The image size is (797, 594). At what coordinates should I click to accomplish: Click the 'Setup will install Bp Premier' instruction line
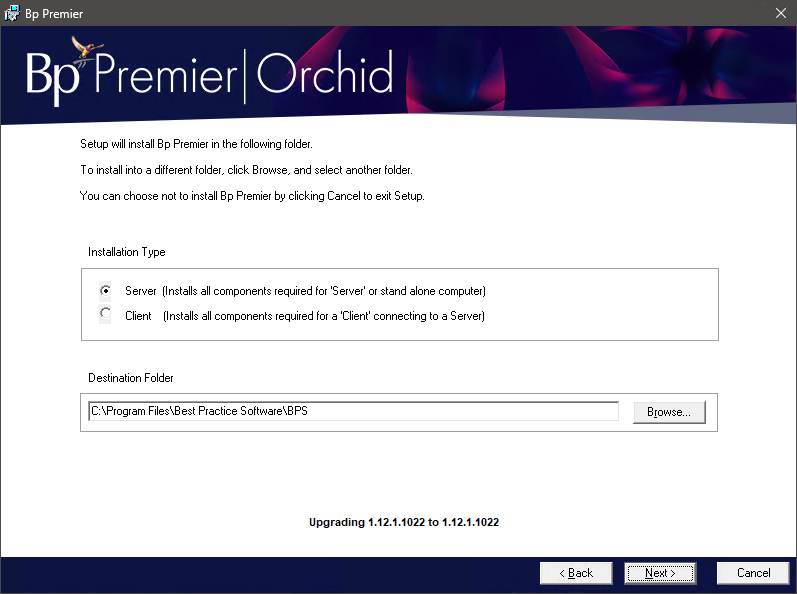click(196, 144)
